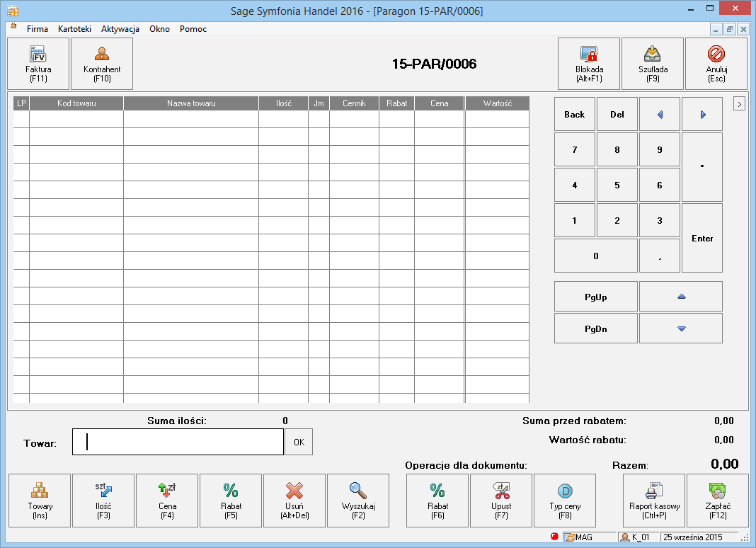
Task: Open the Pomoc menu
Action: tap(193, 29)
